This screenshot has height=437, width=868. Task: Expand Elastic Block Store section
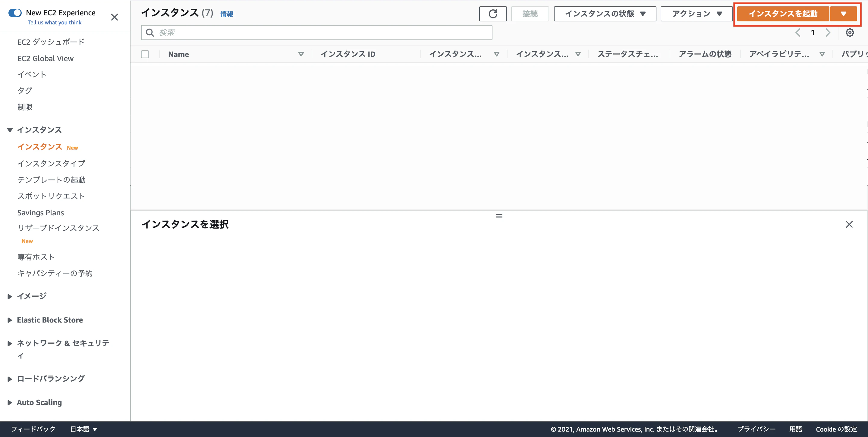pyautogui.click(x=10, y=320)
